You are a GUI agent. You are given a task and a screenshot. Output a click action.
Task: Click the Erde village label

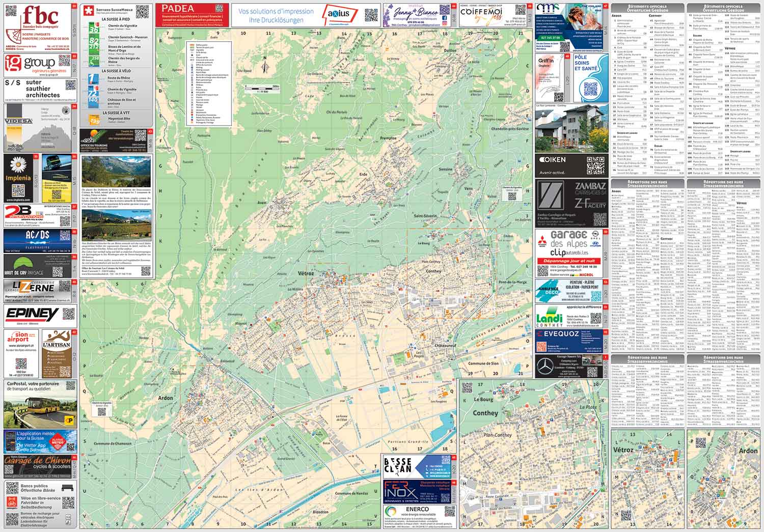363,174
